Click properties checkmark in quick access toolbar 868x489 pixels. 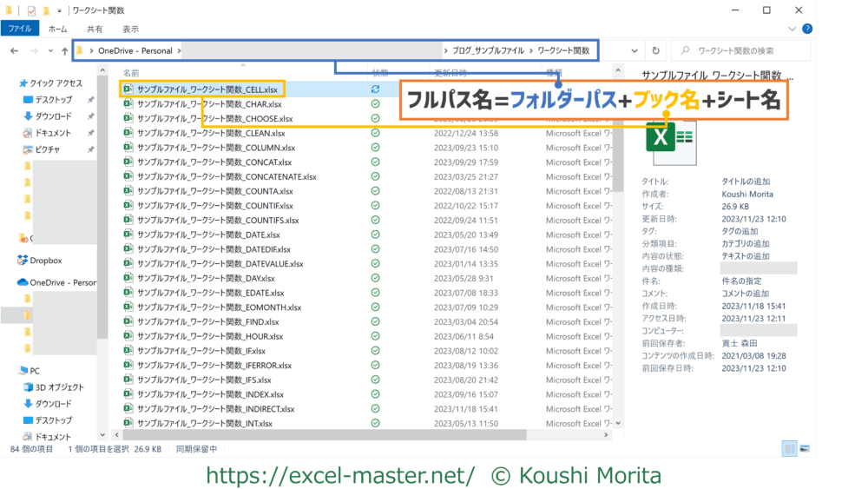[31, 10]
